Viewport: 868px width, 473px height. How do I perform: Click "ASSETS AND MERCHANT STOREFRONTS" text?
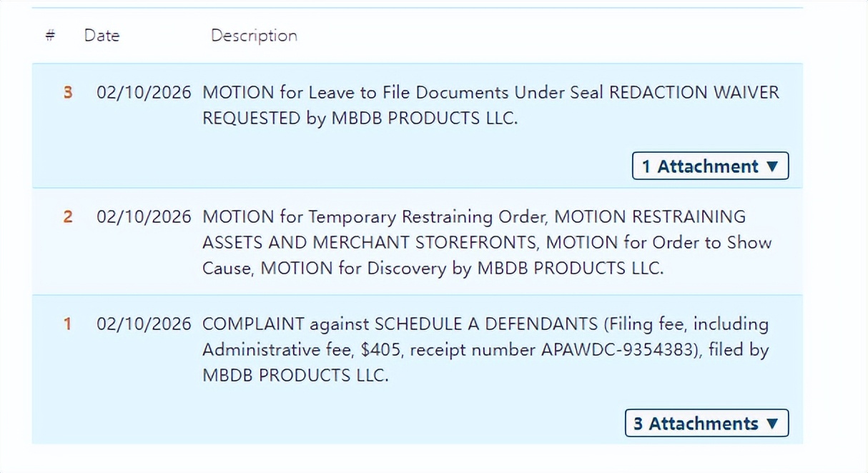click(x=372, y=242)
